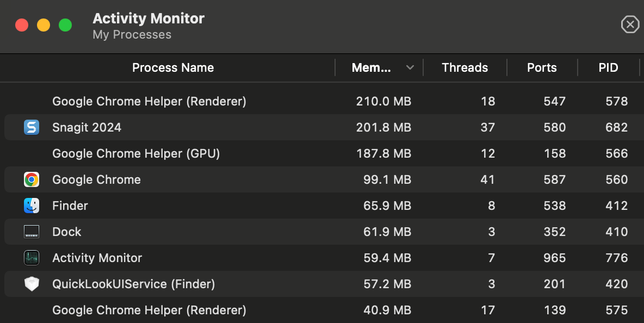
Task: Select the top Google Chrome Helper (Renderer) row
Action: coord(218,101)
